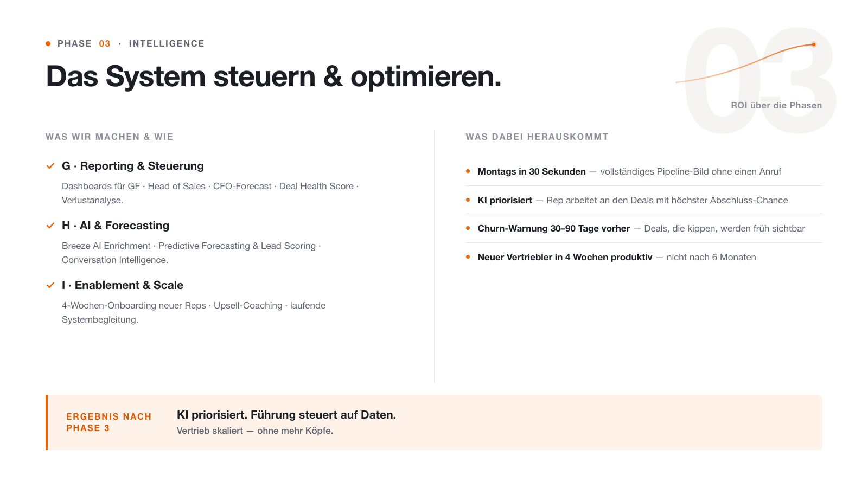Click the title Das System steuern & optimieren
The height and width of the screenshot is (488, 868).
point(274,76)
